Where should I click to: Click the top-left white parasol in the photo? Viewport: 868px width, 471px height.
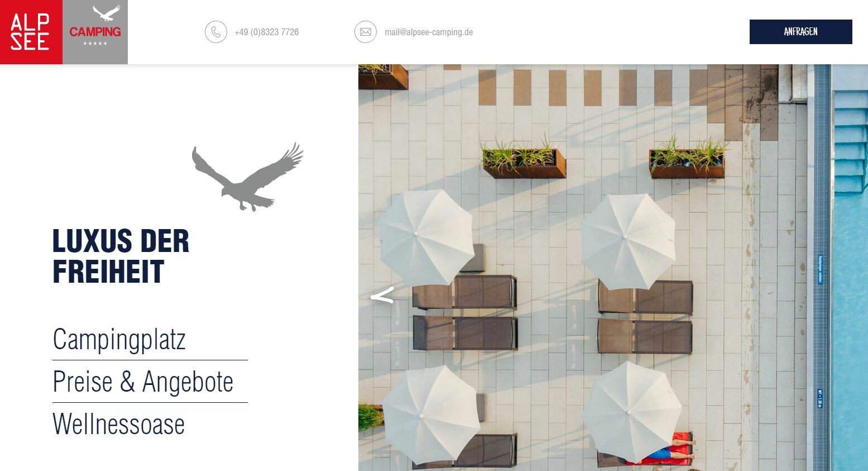(426, 237)
